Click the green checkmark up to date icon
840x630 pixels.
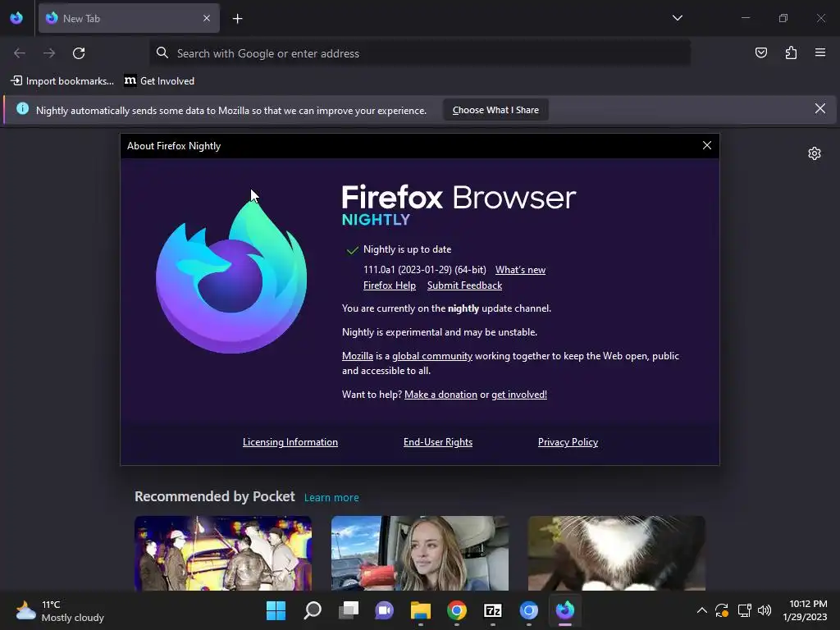352,250
